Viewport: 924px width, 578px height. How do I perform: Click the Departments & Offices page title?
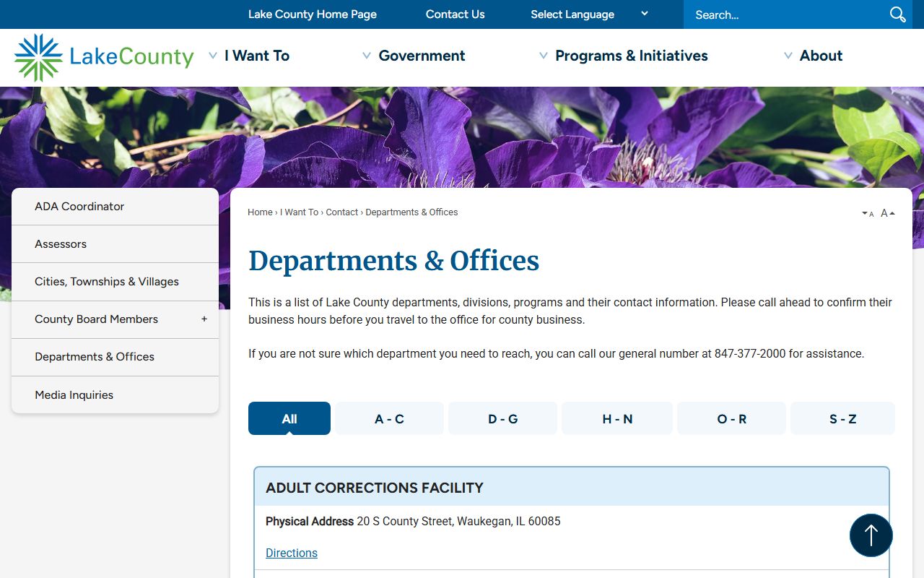[x=393, y=261]
